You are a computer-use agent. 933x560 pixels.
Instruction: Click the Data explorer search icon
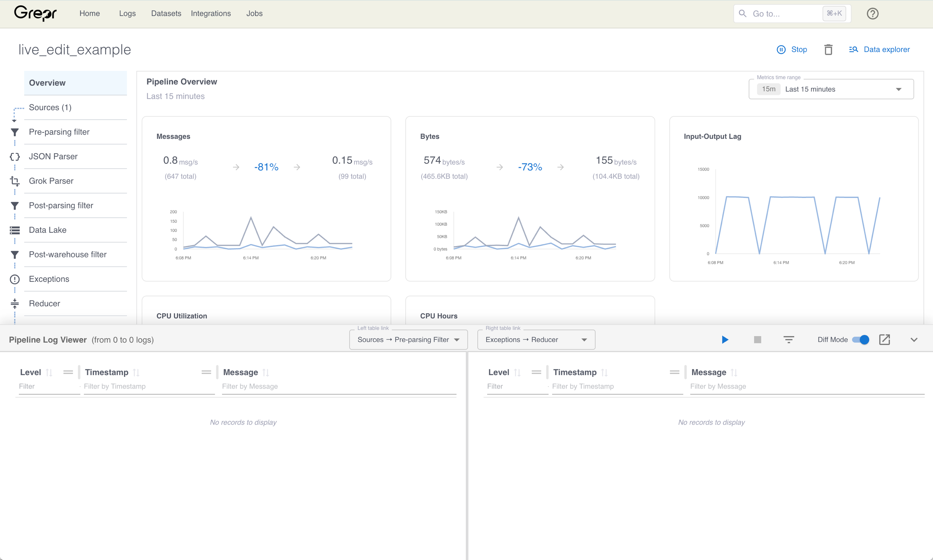point(853,50)
